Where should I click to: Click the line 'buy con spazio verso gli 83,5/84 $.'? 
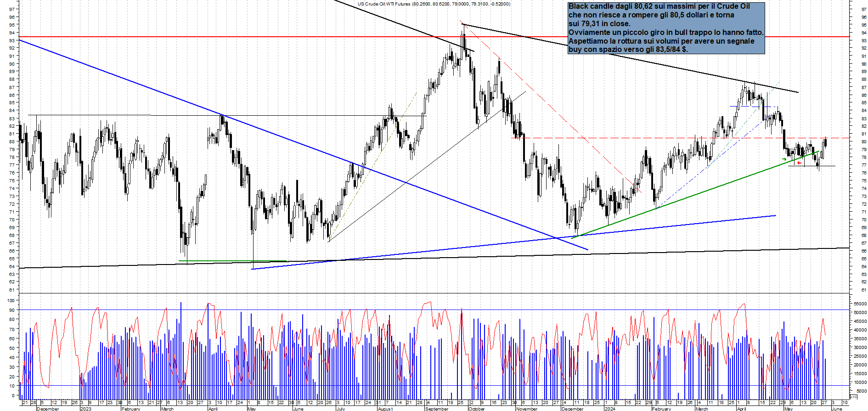[x=628, y=50]
